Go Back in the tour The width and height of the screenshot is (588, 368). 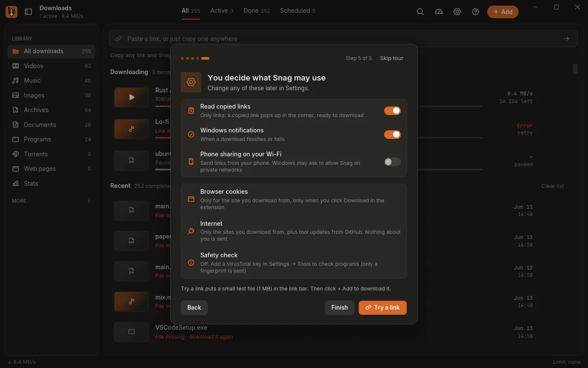point(194,308)
